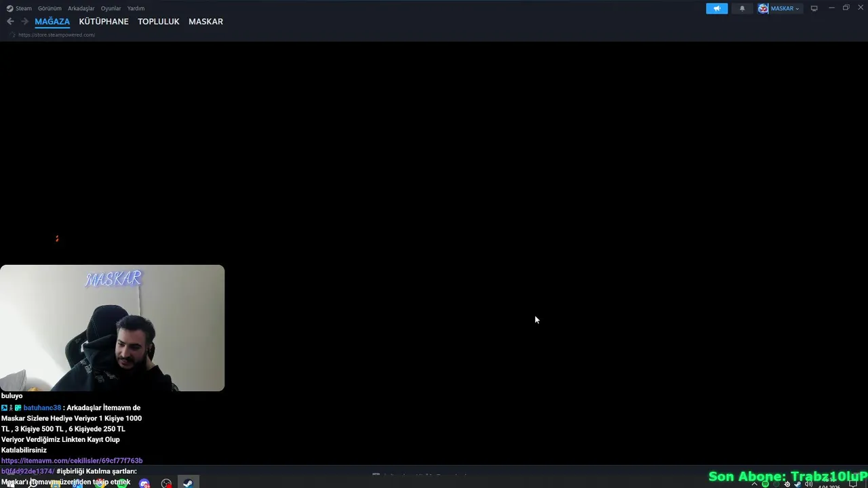Click the MASKAR profile avatar
The height and width of the screenshot is (488, 868).
coord(764,8)
